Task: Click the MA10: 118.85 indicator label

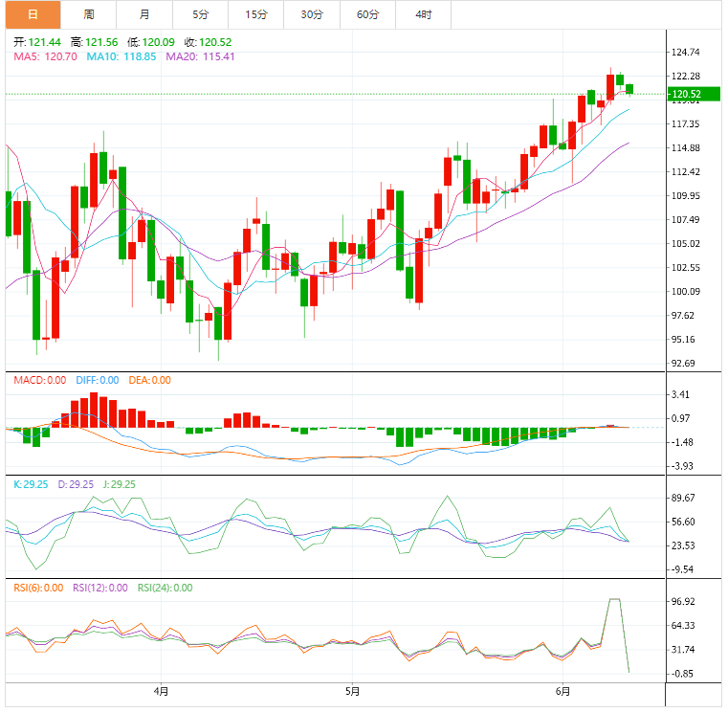Action: tap(122, 57)
